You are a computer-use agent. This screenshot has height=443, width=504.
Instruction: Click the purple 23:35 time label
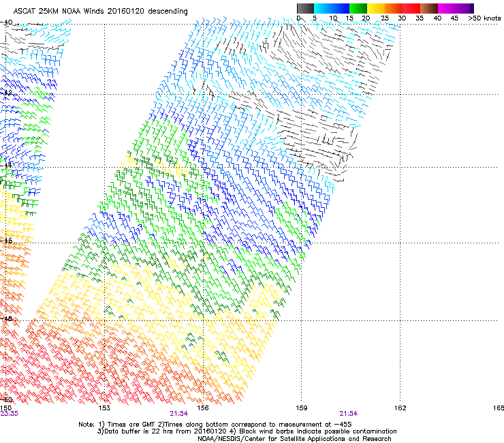coord(9,414)
